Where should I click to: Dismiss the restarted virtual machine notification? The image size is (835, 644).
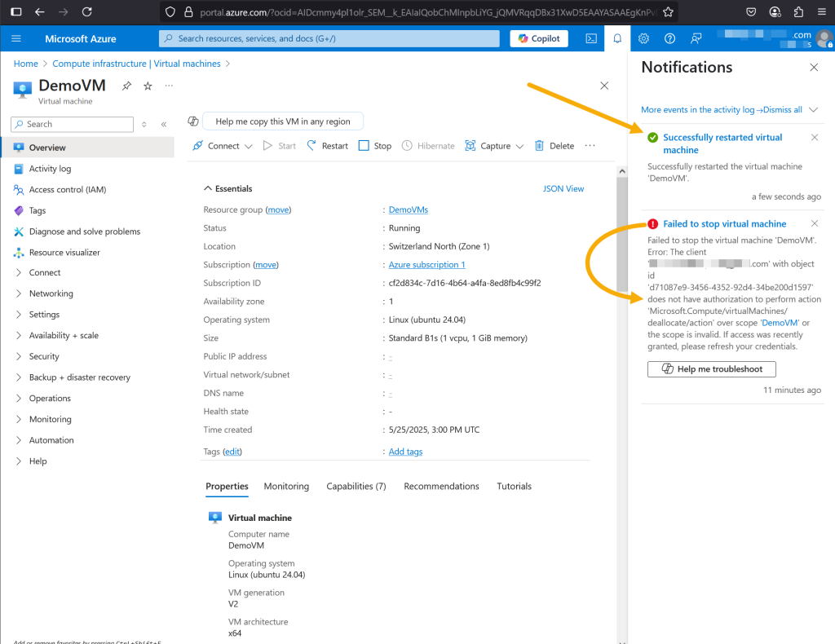[815, 137]
